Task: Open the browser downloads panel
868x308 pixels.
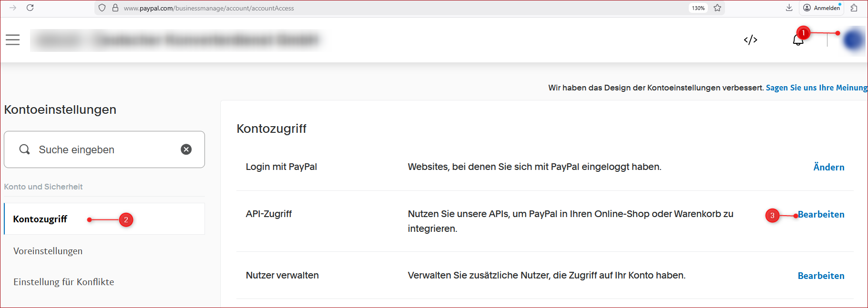Action: click(x=789, y=8)
